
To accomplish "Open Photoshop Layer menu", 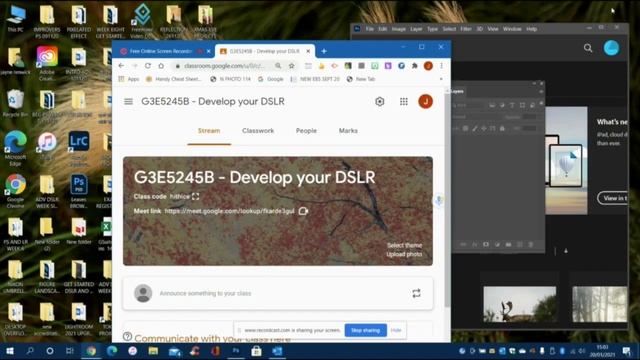I will click(x=416, y=29).
